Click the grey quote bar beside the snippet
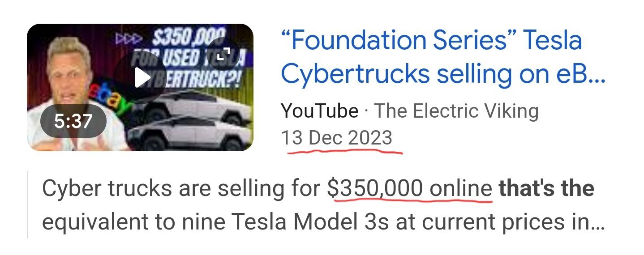The width and height of the screenshot is (644, 255). 27,204
